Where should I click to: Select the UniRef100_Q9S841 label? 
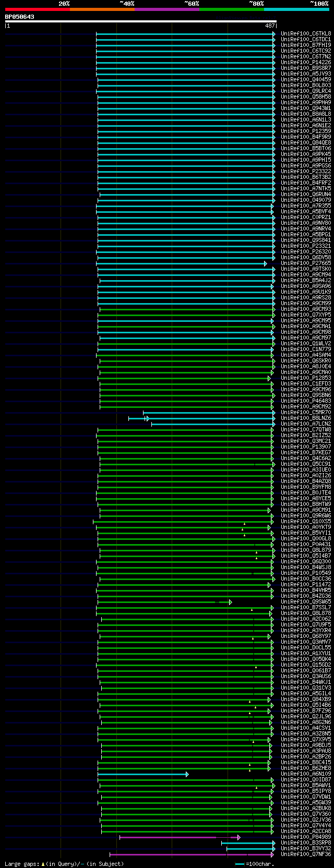306,240
